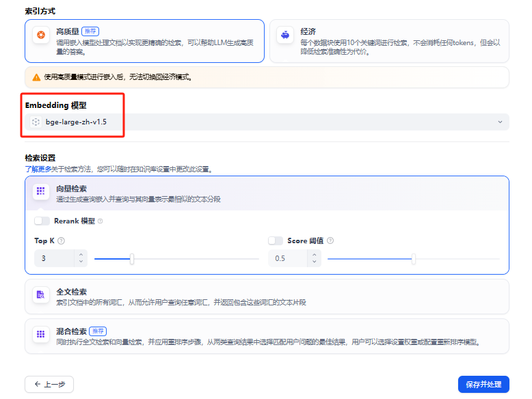Open the Embedding 模型 dropdown
This screenshot has height=399, width=532.
point(267,122)
